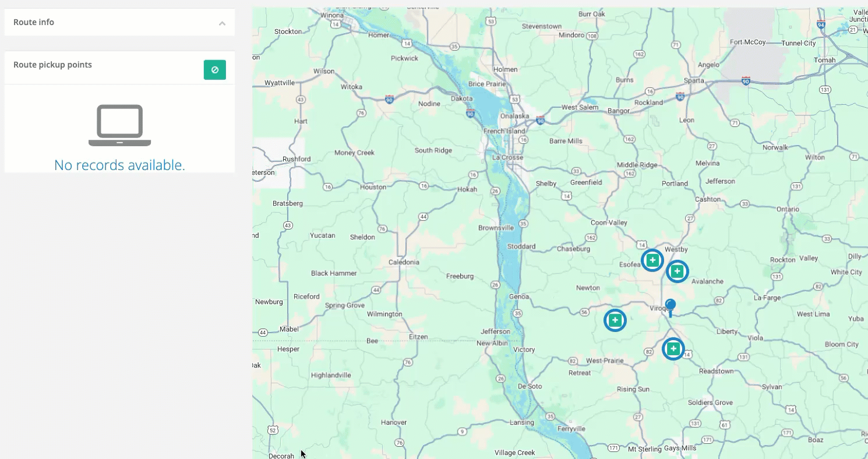Click the Money Creek label

pos(354,153)
